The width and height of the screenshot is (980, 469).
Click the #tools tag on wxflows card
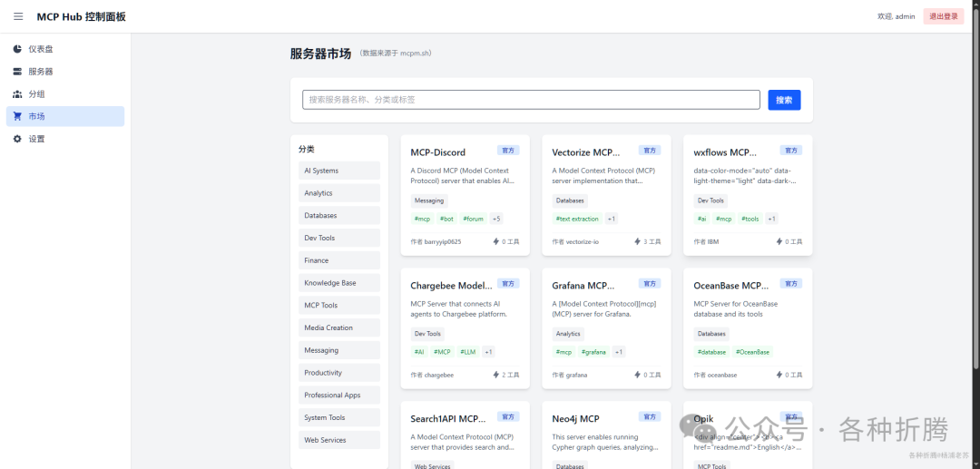[750, 219]
